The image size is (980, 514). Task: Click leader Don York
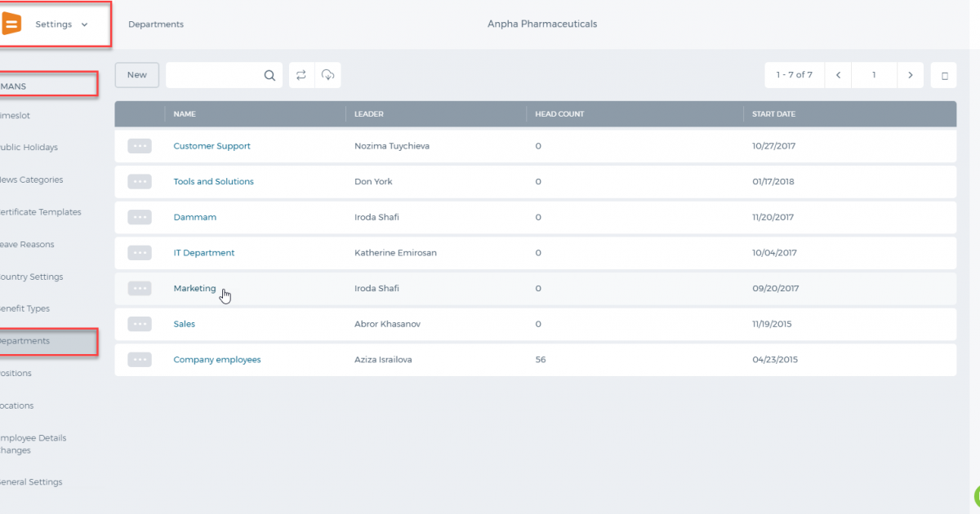373,181
